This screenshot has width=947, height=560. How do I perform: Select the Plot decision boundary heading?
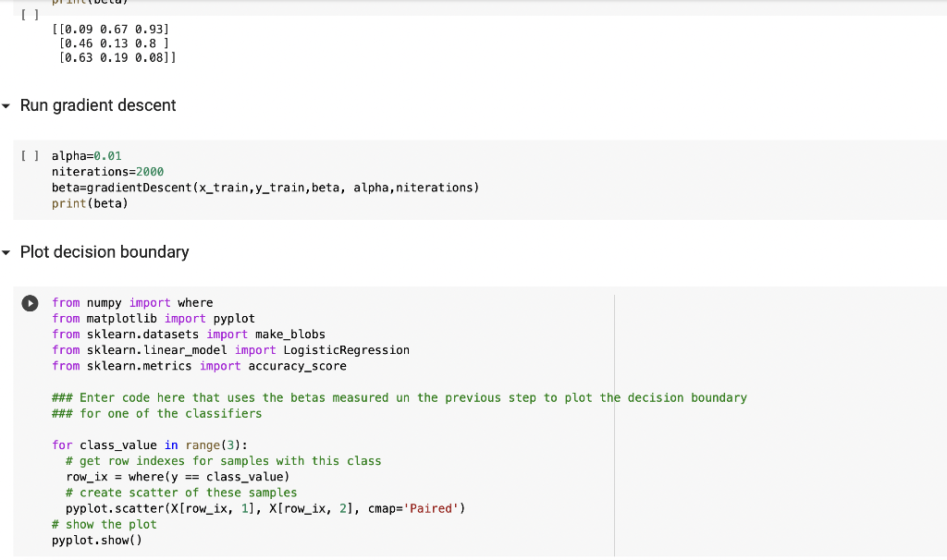tap(105, 251)
